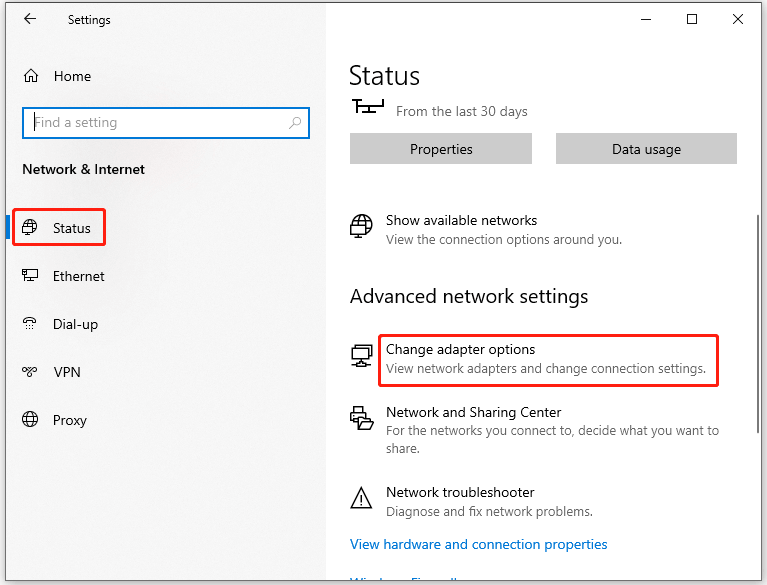Click the Find a setting field
This screenshot has width=767, height=585.
point(166,123)
